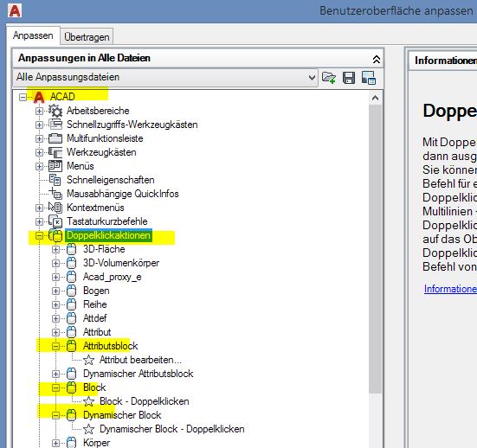The width and height of the screenshot is (477, 448).
Task: Select Block - Doppelklicken command
Action: tap(145, 401)
